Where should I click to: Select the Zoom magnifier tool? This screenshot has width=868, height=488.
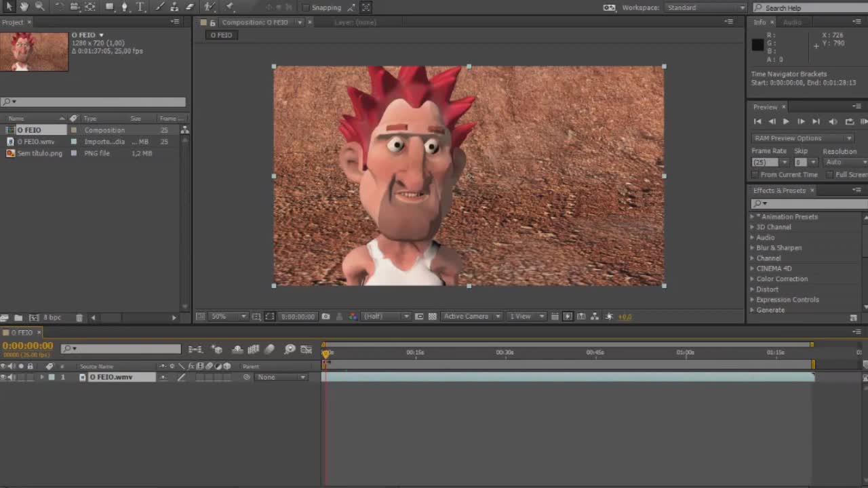[x=39, y=7]
